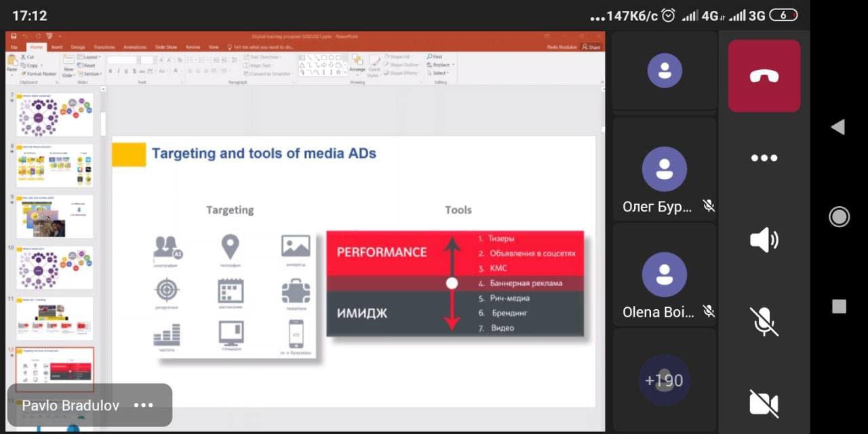Image resolution: width=868 pixels, height=434 pixels.
Task: Click the Share button in PowerPoint
Action: click(593, 47)
